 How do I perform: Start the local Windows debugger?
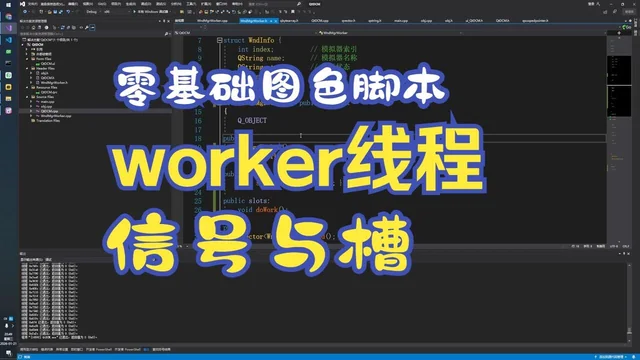coord(151,12)
